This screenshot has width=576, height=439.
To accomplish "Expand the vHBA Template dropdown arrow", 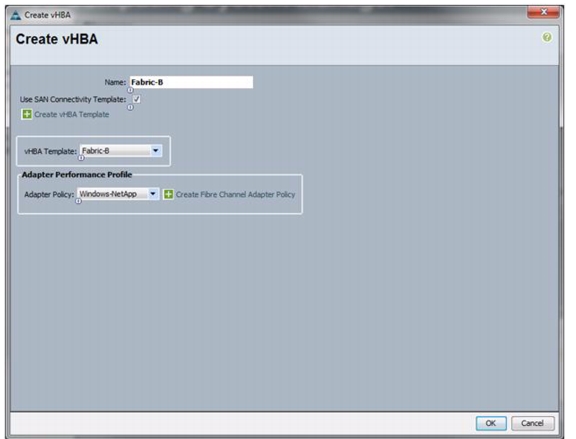I will pos(155,151).
